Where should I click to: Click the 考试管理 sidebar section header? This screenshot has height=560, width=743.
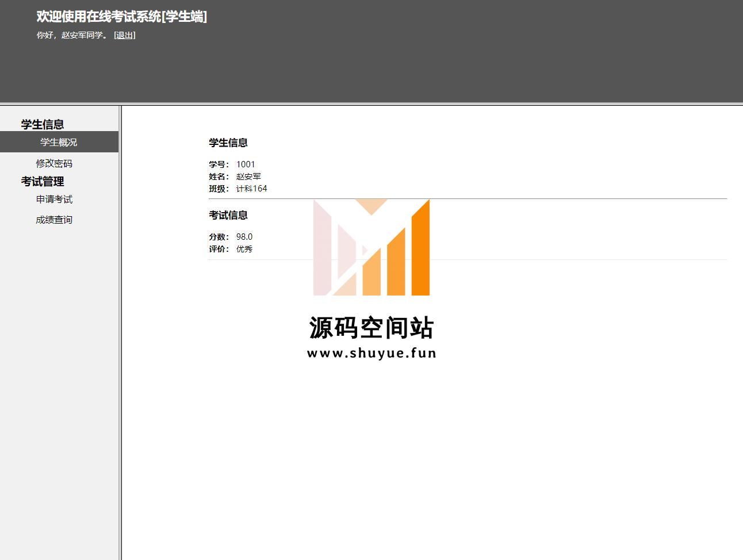pos(43,181)
